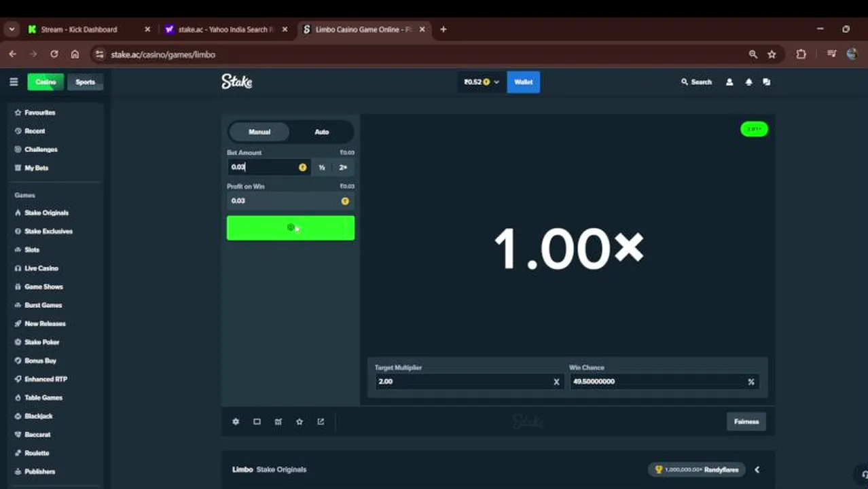Open Stake Originals category
This screenshot has height=489, width=868.
[x=46, y=213]
